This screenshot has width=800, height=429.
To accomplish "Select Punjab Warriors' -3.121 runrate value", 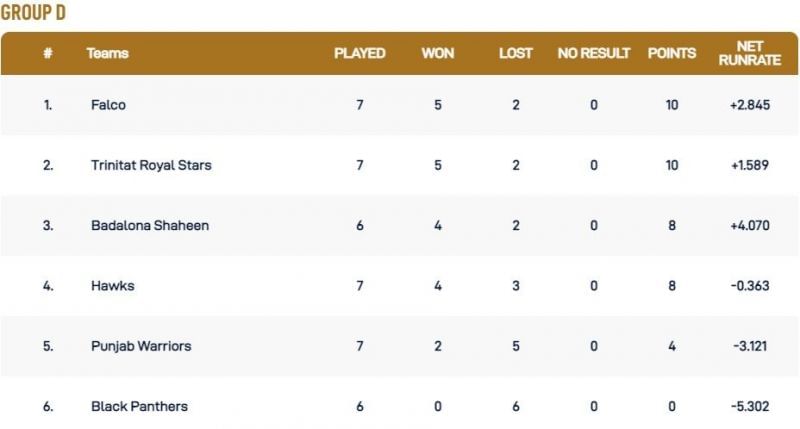I will tap(749, 346).
